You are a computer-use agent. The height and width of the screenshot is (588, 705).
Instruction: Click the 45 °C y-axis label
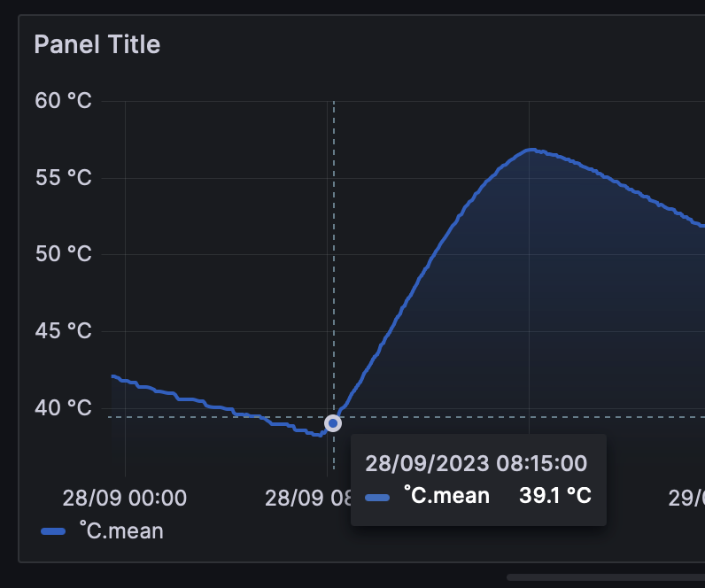64,331
